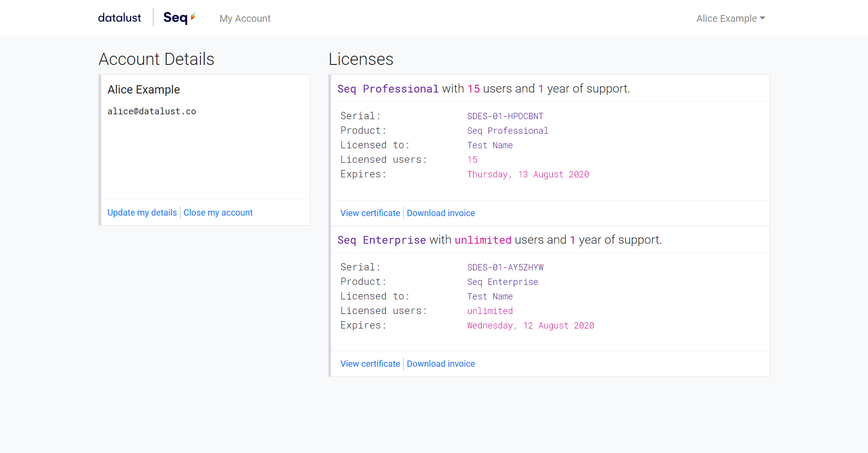Image resolution: width=868 pixels, height=453 pixels.
Task: Click Update my details link
Action: (142, 213)
